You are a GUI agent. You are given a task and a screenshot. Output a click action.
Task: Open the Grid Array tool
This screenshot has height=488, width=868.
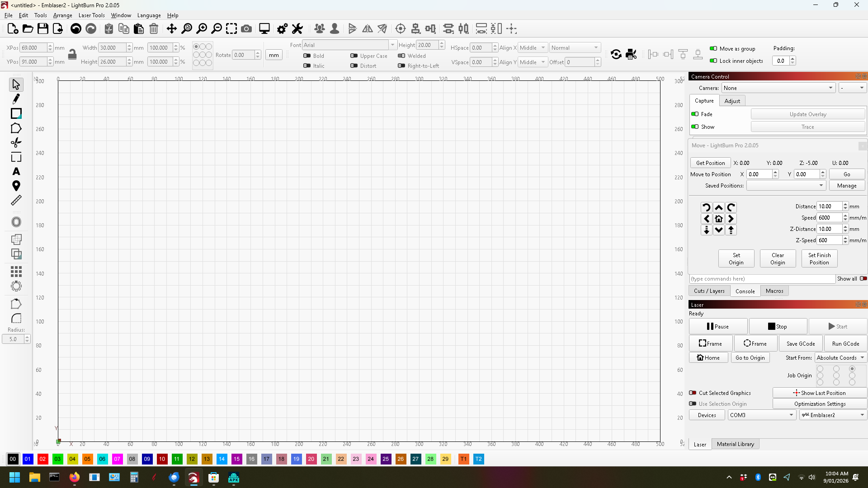(x=16, y=271)
